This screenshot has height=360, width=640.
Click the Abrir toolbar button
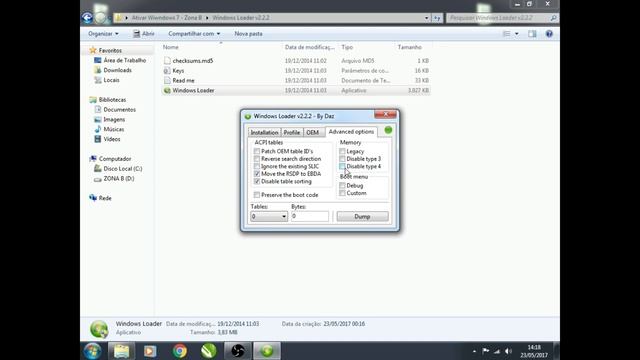[144, 34]
